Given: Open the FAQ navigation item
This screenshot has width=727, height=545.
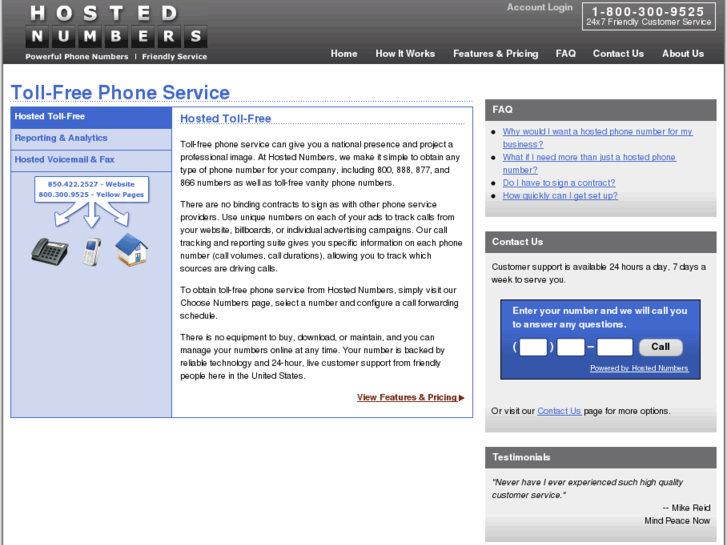Looking at the screenshot, I should pyautogui.click(x=566, y=54).
